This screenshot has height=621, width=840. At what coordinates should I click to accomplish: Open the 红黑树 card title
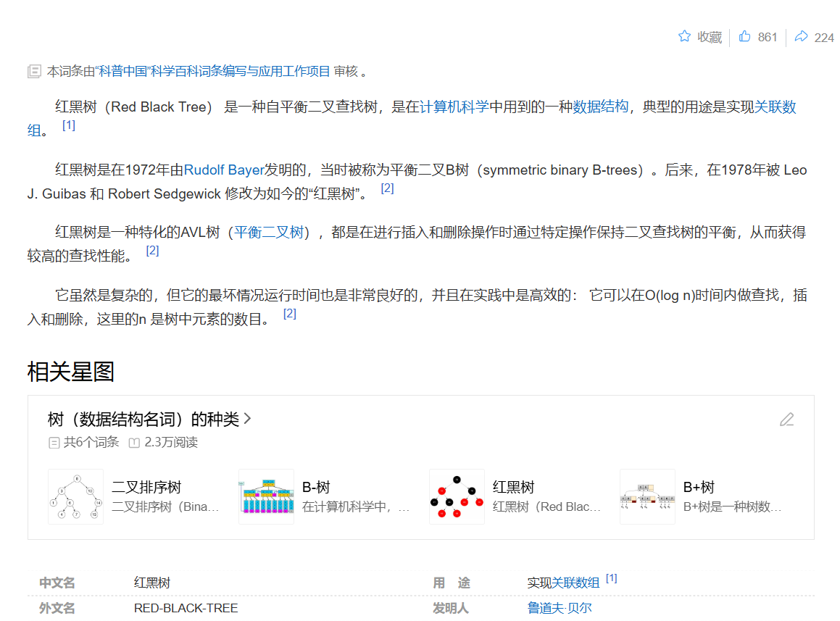(x=514, y=487)
